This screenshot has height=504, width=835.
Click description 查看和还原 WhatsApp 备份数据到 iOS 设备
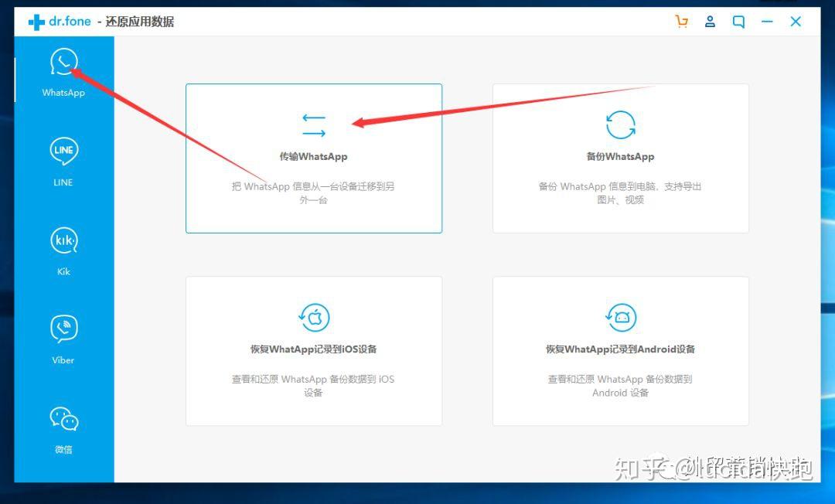(x=314, y=386)
